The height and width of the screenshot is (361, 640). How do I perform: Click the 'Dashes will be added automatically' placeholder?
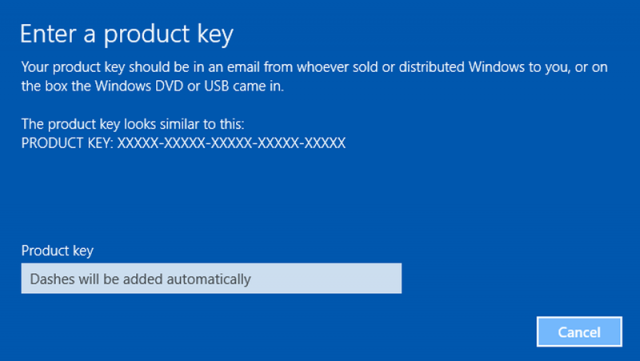coord(140,279)
